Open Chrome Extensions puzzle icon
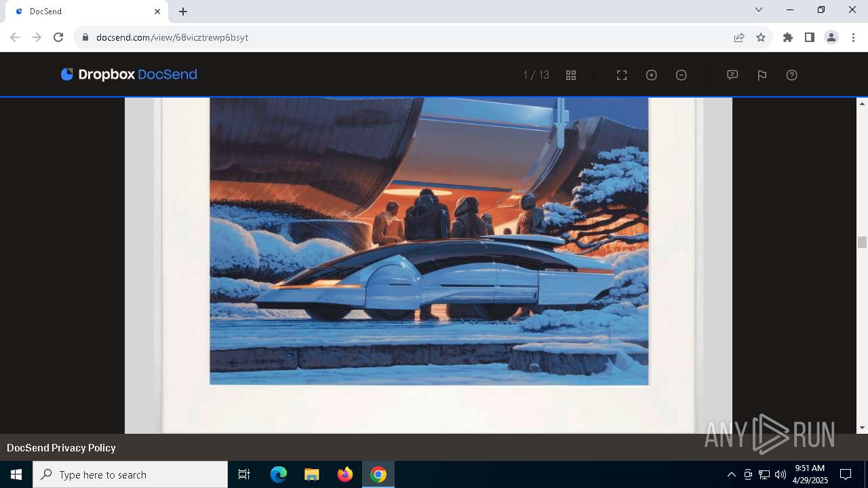 (x=788, y=37)
